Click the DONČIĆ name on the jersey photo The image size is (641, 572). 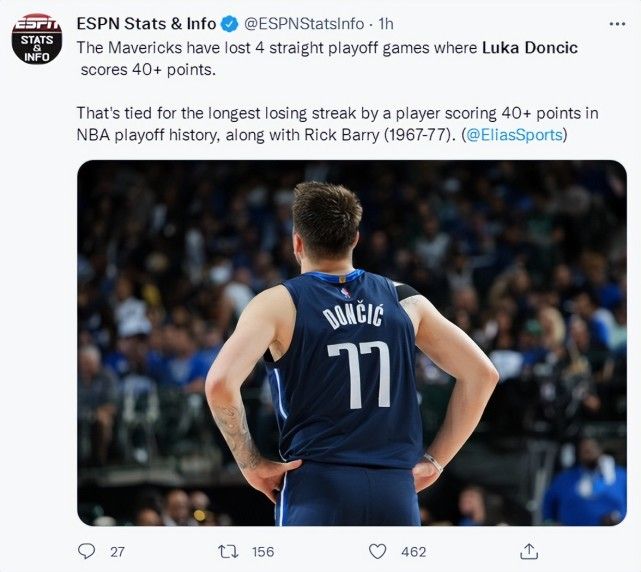[x=355, y=315]
